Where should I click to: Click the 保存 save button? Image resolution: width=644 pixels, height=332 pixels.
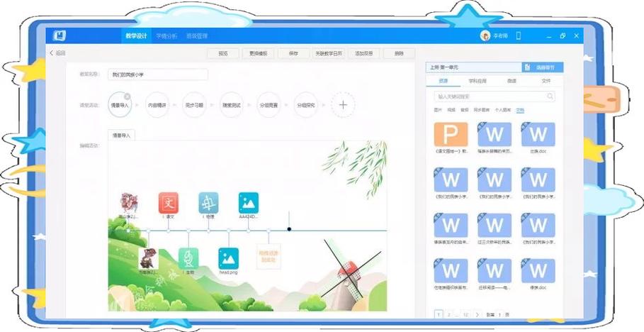tap(293, 53)
